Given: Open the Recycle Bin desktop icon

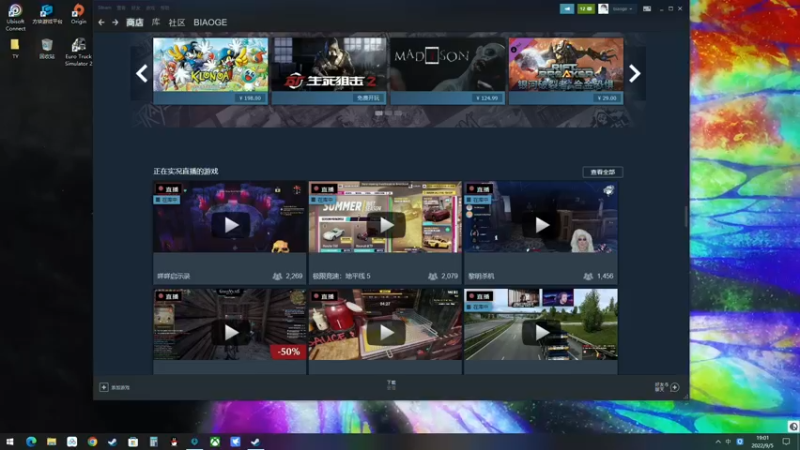Looking at the screenshot, I should click(x=47, y=48).
